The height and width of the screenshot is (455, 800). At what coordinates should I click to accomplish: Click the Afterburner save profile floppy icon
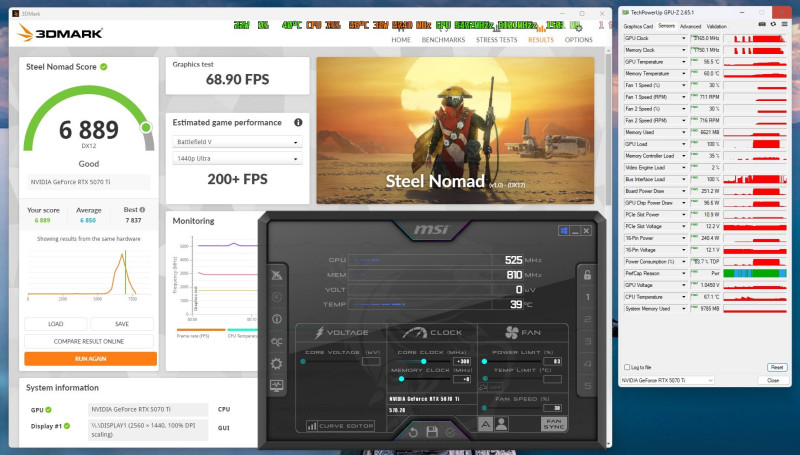tap(432, 433)
